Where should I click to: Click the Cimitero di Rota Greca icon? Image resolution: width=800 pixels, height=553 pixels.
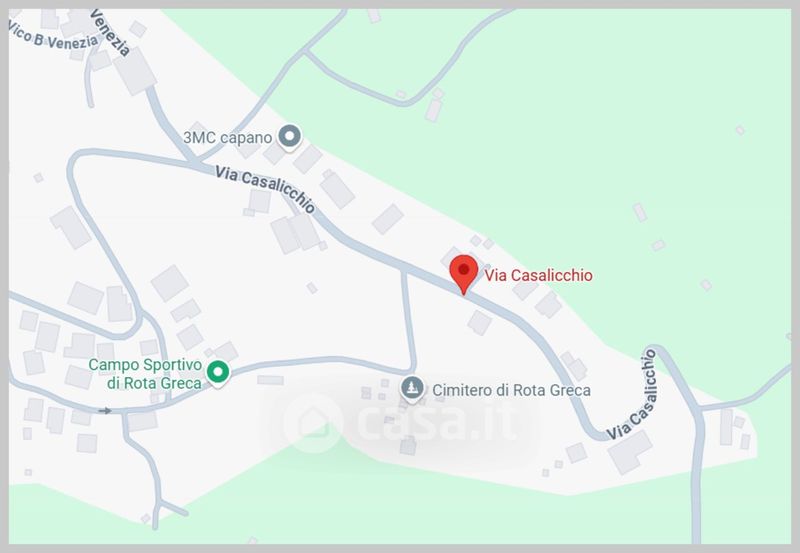click(x=412, y=389)
